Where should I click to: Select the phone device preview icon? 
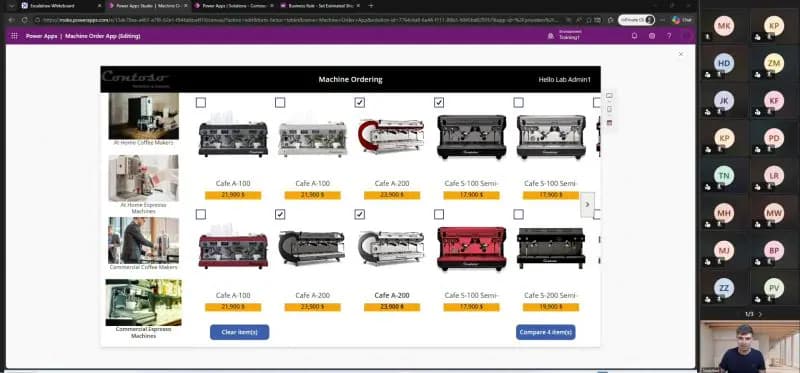click(609, 109)
